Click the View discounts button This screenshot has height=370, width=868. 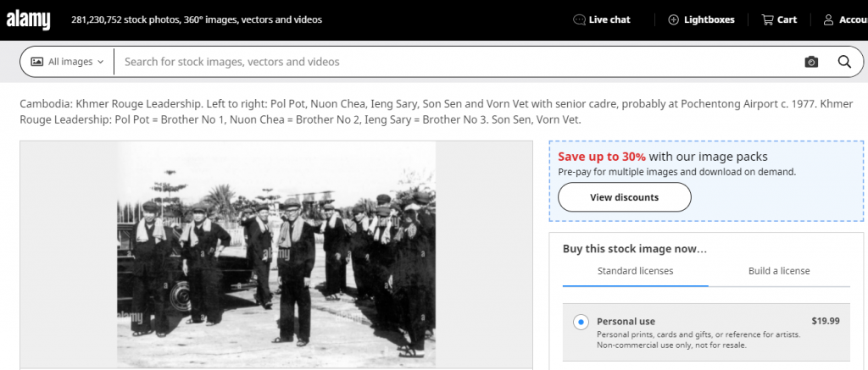tap(625, 197)
